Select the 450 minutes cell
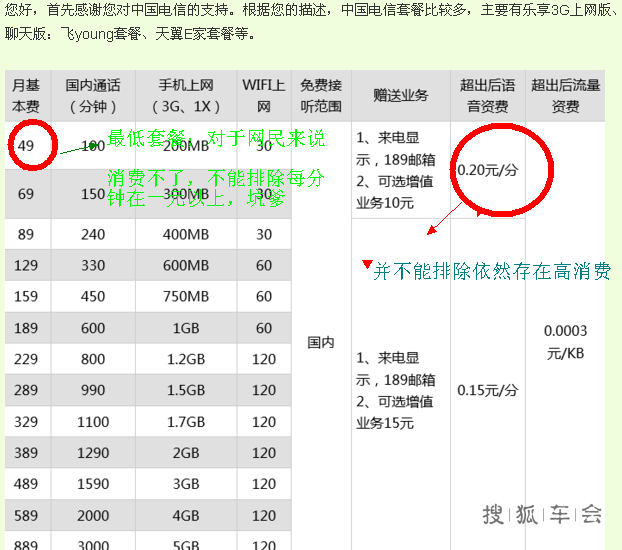This screenshot has height=550, width=622. click(93, 296)
